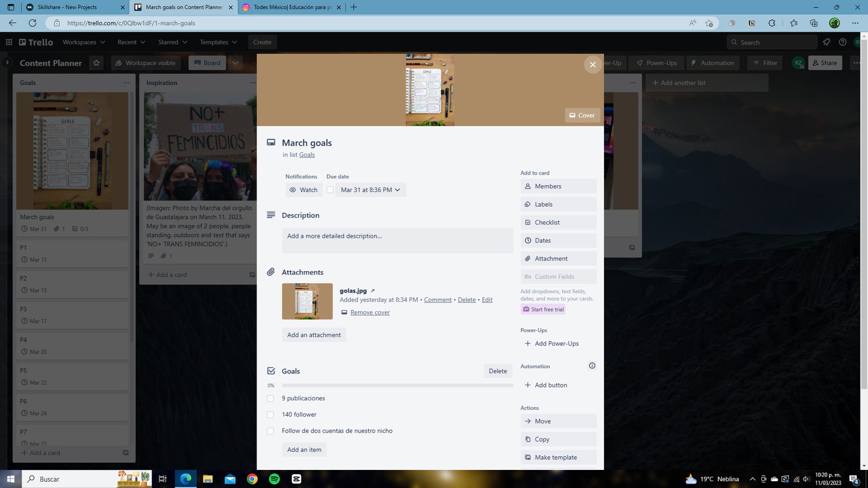Click the description text field
This screenshot has width=868, height=488.
point(397,240)
